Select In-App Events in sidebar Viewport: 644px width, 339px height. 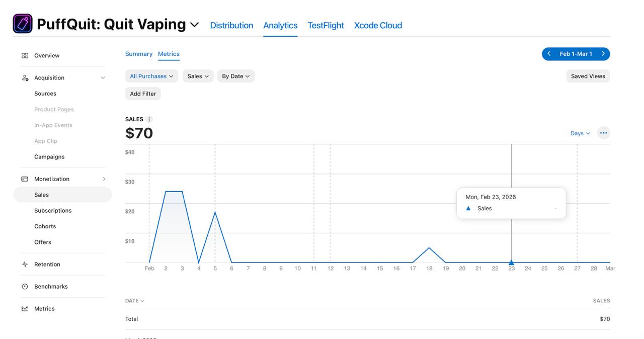tap(53, 125)
